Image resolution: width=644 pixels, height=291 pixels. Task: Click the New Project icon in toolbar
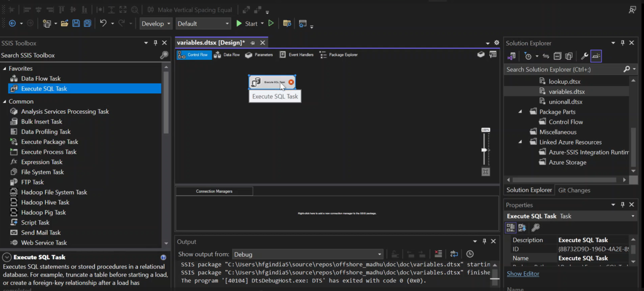coord(47,24)
